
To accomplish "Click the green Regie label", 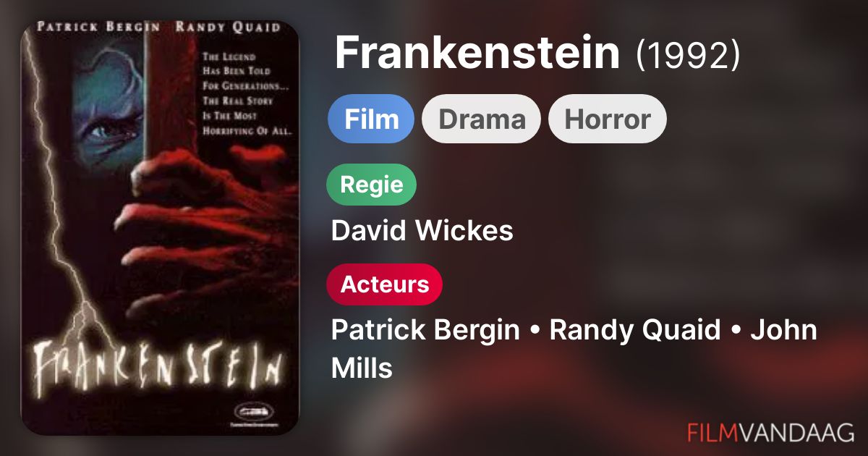I will (372, 185).
